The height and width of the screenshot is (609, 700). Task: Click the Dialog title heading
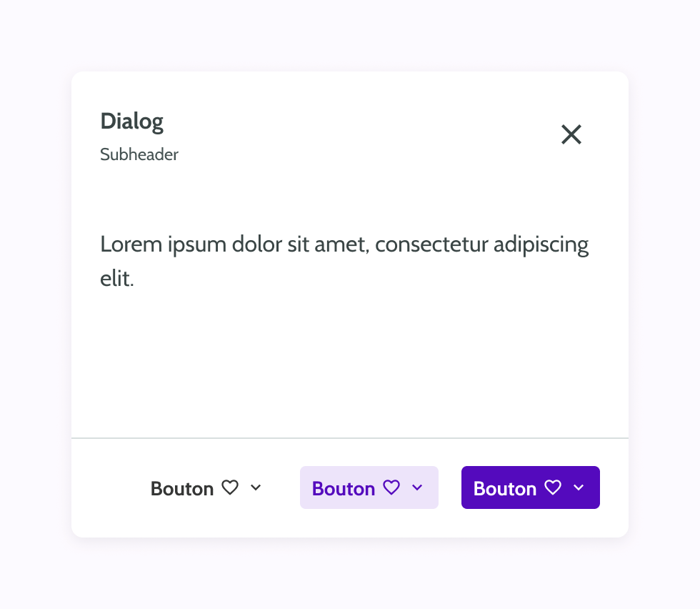(131, 122)
